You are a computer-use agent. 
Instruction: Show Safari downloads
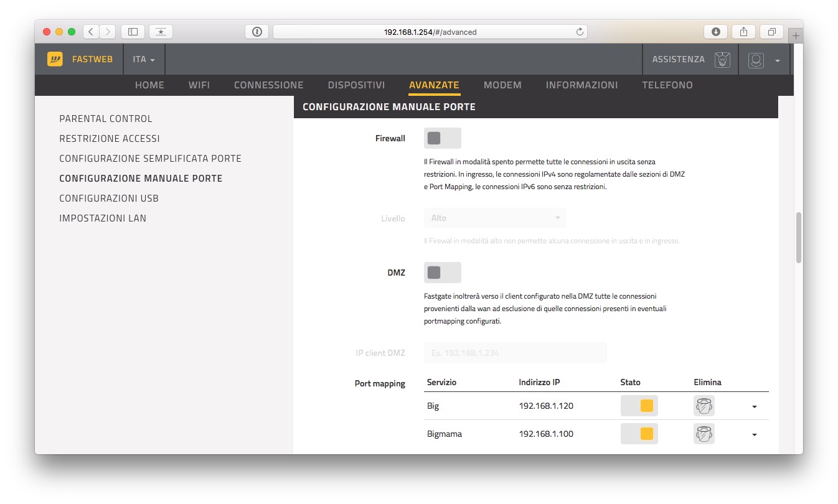tap(715, 32)
